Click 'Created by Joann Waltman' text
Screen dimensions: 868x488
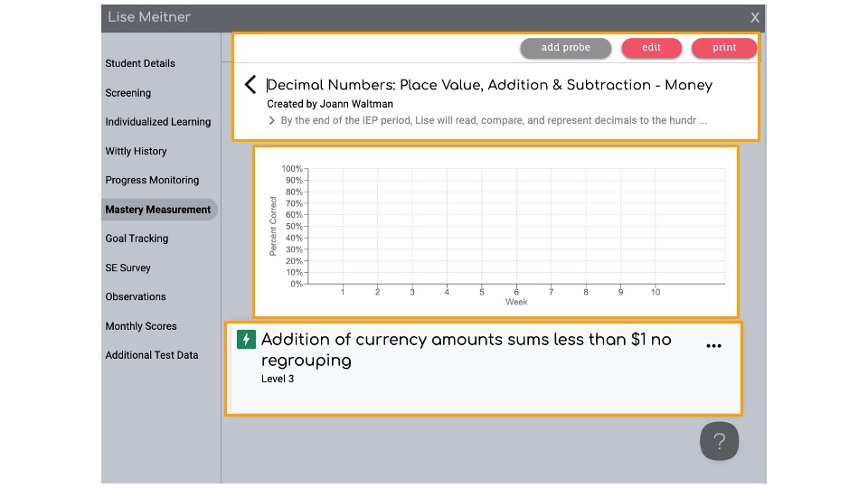(330, 104)
